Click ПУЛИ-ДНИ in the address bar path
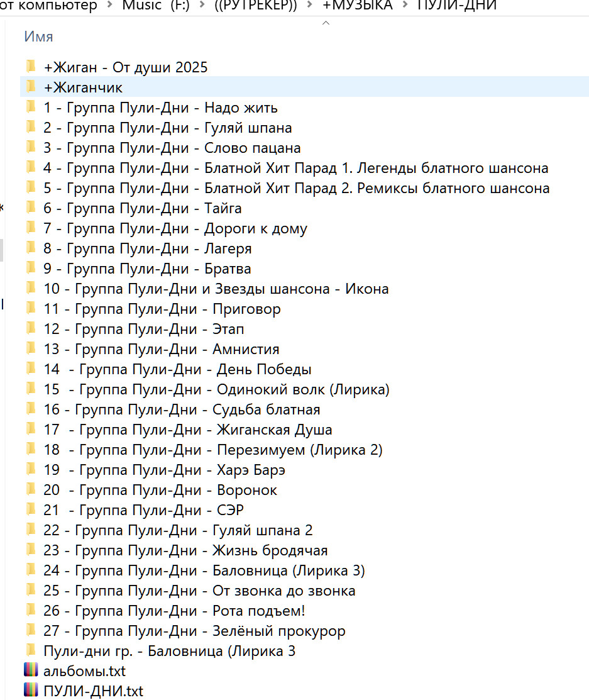Viewport: 589px width, 700px height. tap(456, 6)
